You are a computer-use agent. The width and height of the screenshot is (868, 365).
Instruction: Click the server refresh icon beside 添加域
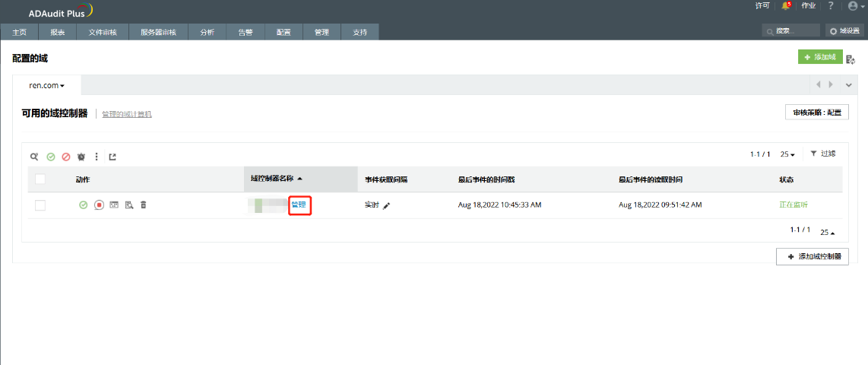851,59
